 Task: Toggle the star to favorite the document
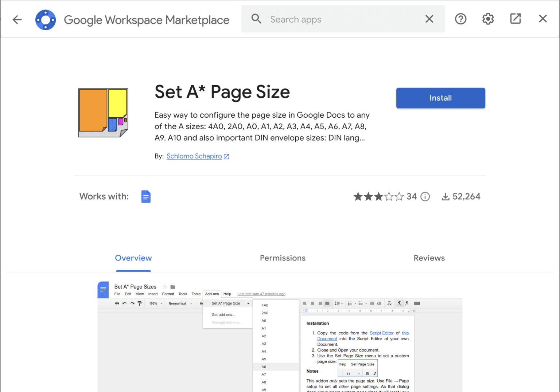164,287
